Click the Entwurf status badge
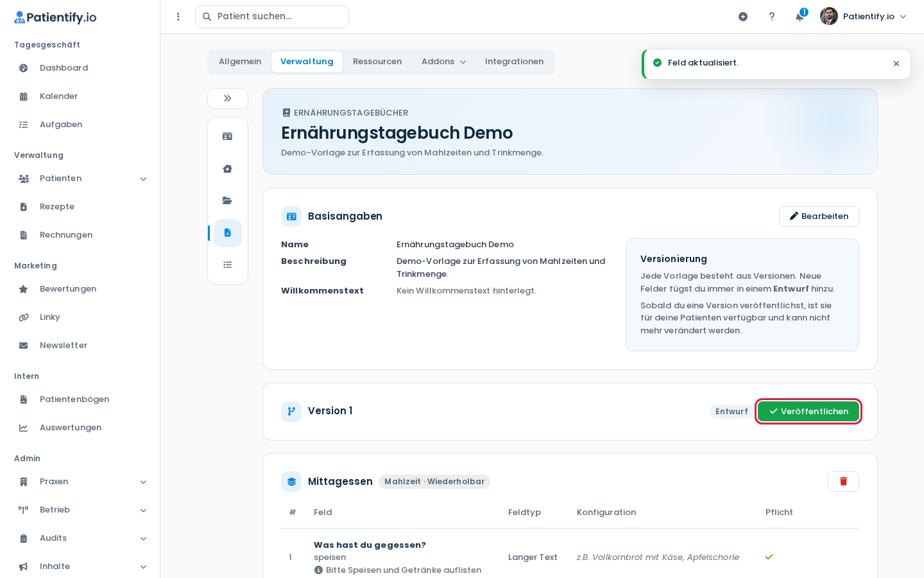924x578 pixels. (x=732, y=412)
